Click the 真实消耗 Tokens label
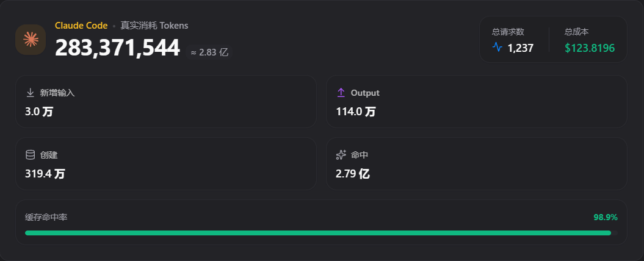644x261 pixels. pos(154,26)
